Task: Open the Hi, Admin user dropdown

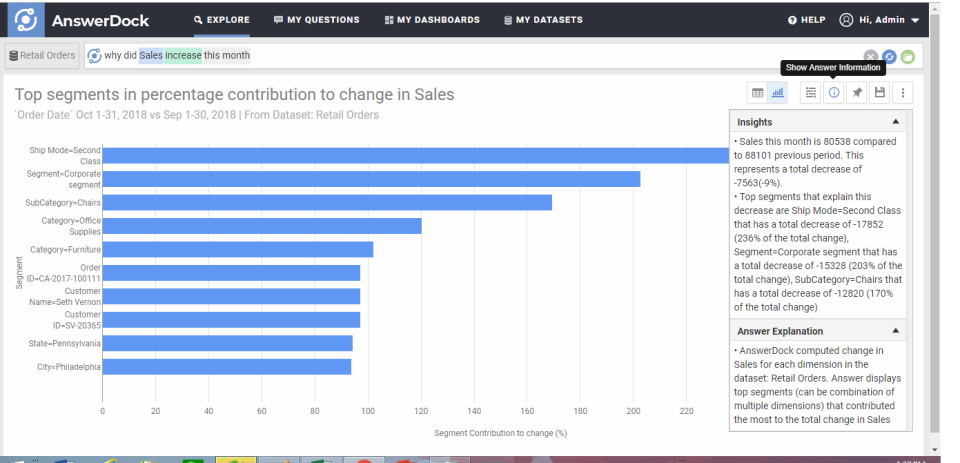Action: (x=878, y=20)
